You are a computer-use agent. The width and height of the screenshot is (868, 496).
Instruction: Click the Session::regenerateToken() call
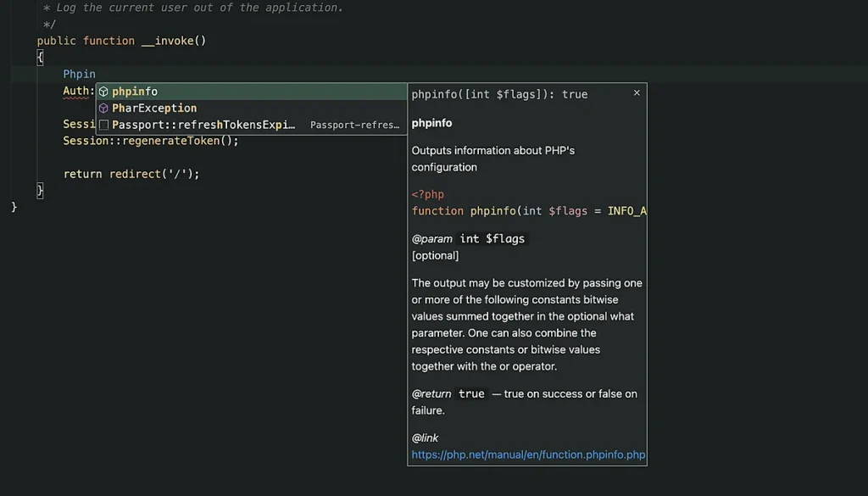(149, 141)
